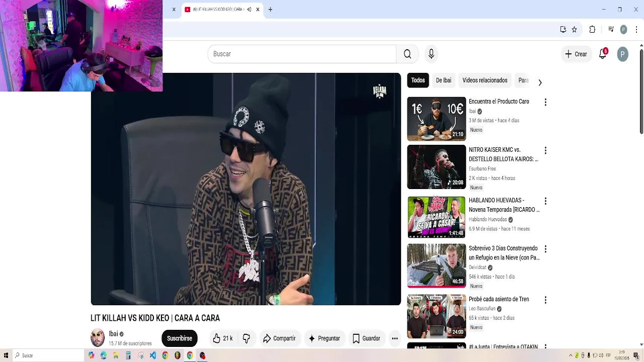644x362 pixels.
Task: Share the video via Compartir
Action: click(279, 338)
